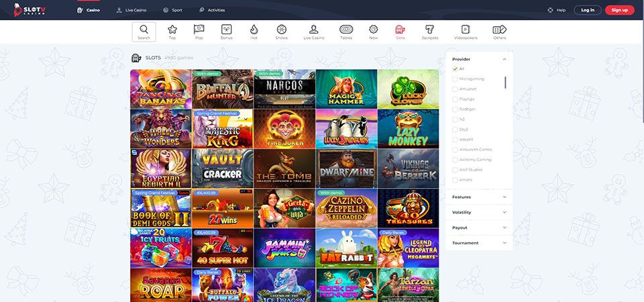The image size is (644, 302).
Task: Check the All providers checkbox
Action: pos(455,69)
